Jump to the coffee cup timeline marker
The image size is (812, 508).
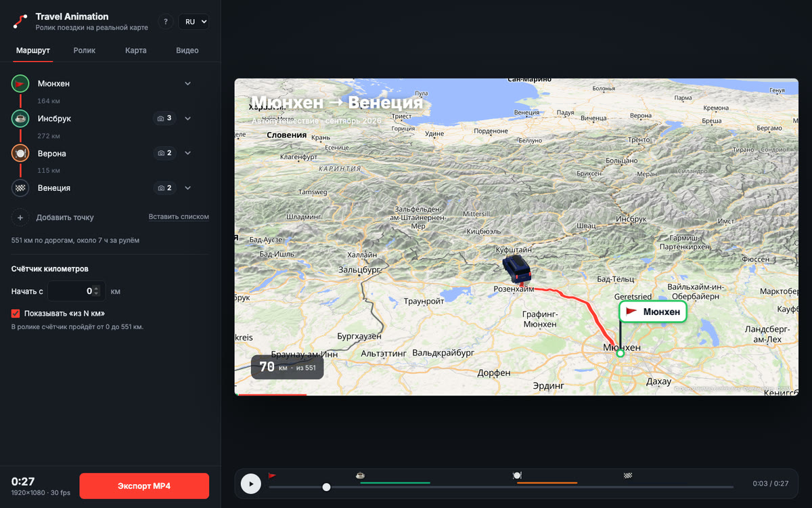coord(360,476)
